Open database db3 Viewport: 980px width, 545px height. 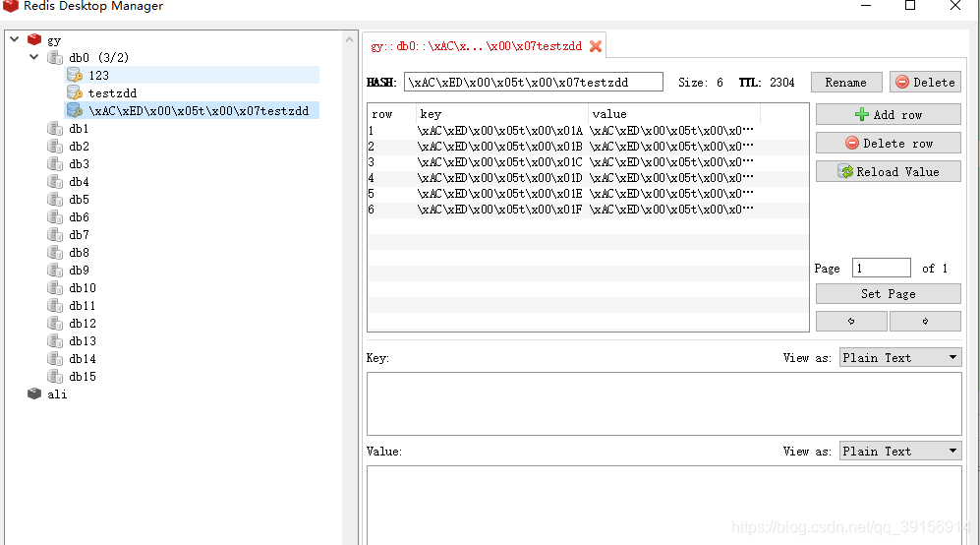(79, 164)
